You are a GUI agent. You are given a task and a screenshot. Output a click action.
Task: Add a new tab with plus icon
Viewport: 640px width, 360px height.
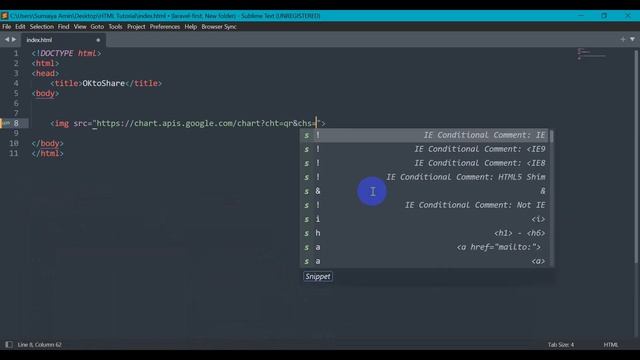[623, 40]
